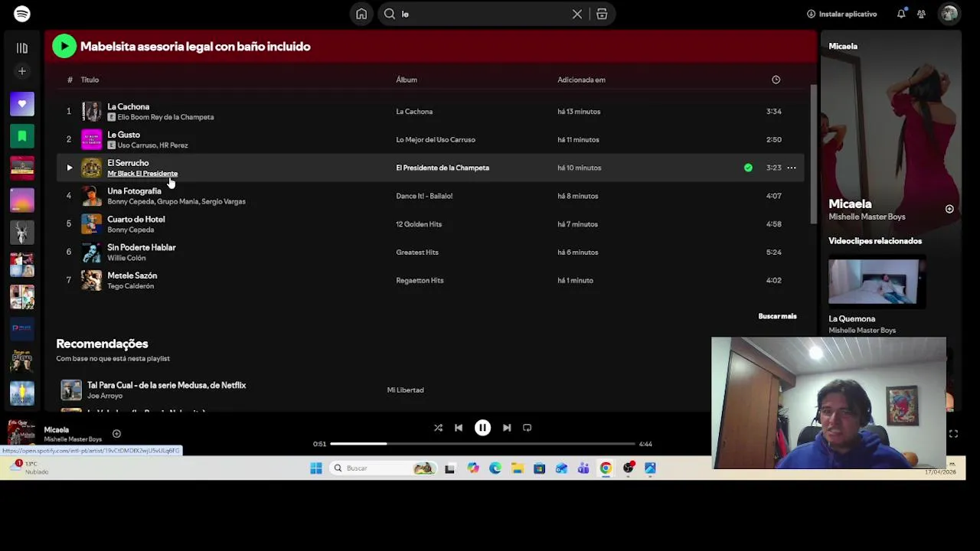
Task: Click the Spotify logo
Action: click(x=21, y=14)
